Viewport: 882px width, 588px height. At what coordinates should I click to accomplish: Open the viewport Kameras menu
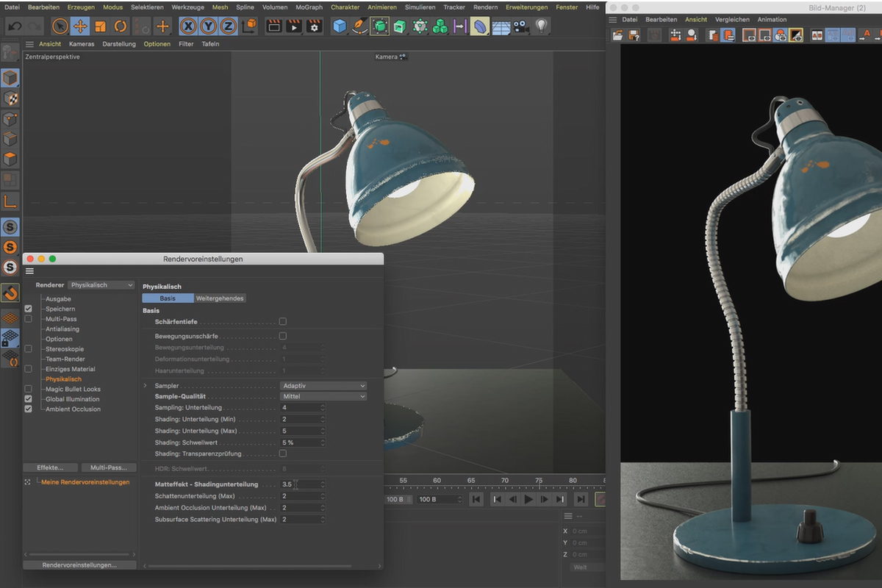(82, 44)
